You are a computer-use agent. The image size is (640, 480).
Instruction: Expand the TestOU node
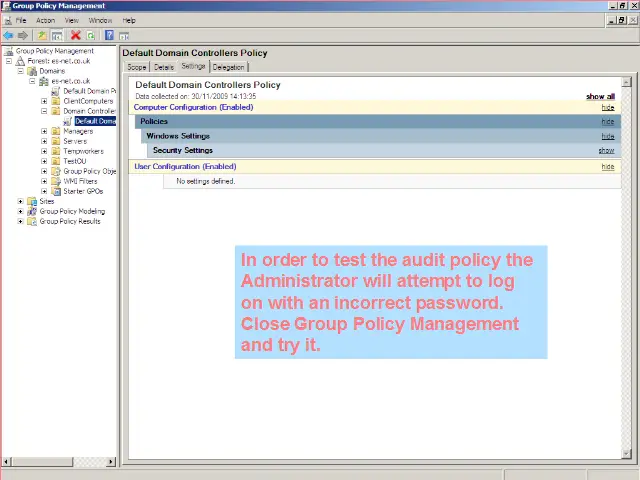click(44, 161)
